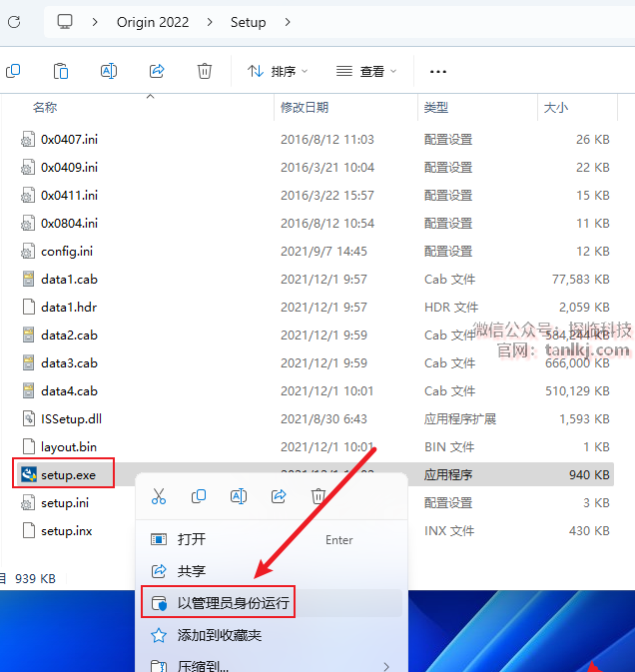Sort by the 名称 column header
The width and height of the screenshot is (635, 672).
[x=45, y=107]
